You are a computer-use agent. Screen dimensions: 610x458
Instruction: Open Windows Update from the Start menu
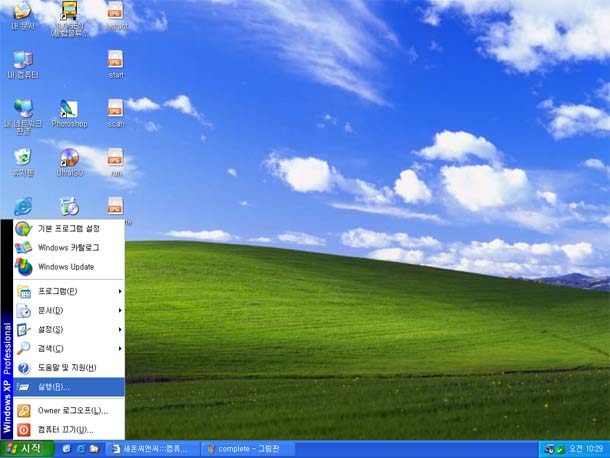(x=69, y=267)
